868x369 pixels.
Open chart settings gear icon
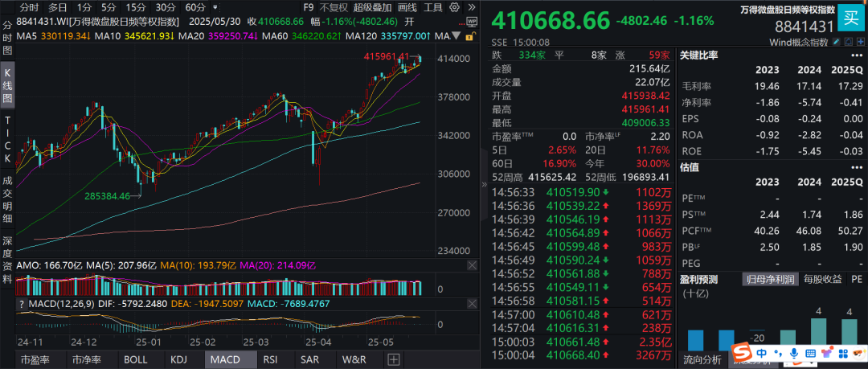[x=454, y=8]
